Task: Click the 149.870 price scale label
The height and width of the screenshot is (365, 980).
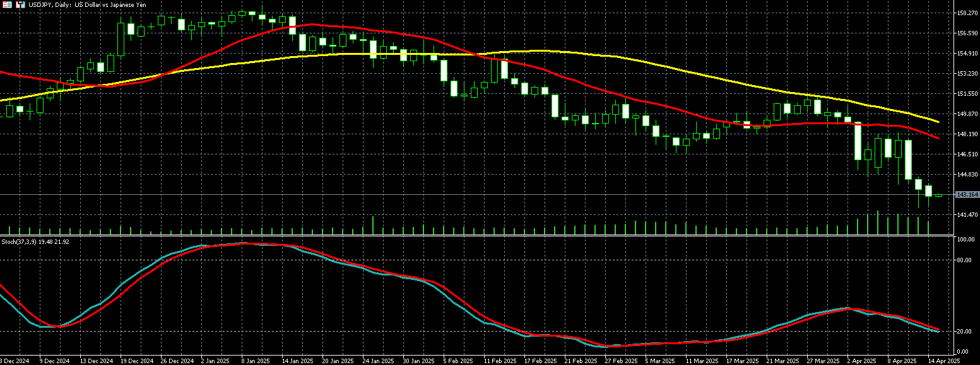Action: pos(967,114)
